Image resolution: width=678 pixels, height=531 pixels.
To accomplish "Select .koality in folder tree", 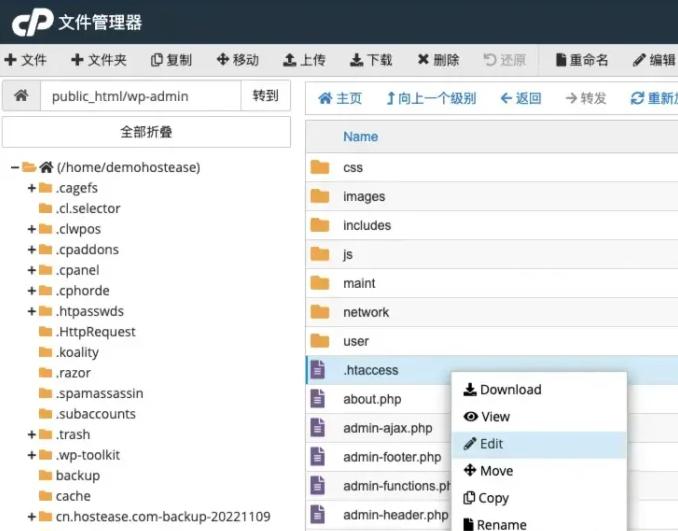I will tap(77, 352).
